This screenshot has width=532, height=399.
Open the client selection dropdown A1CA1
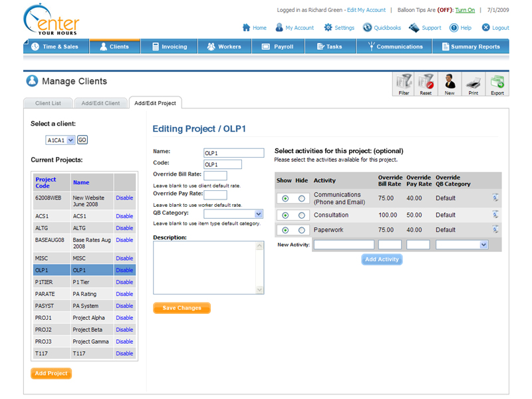(61, 140)
